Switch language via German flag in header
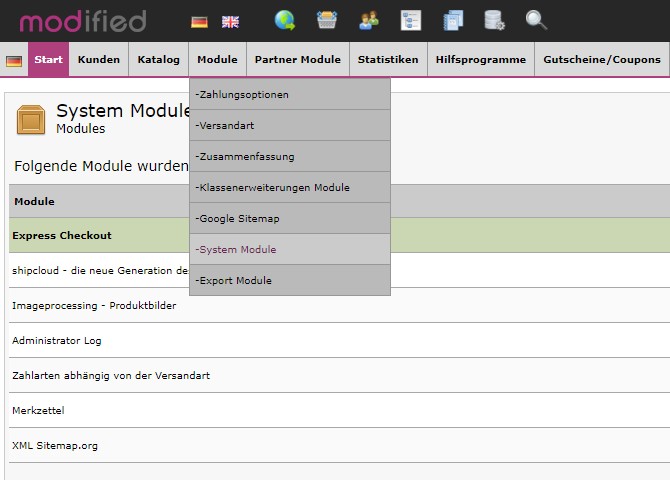The image size is (670, 480). click(x=199, y=22)
